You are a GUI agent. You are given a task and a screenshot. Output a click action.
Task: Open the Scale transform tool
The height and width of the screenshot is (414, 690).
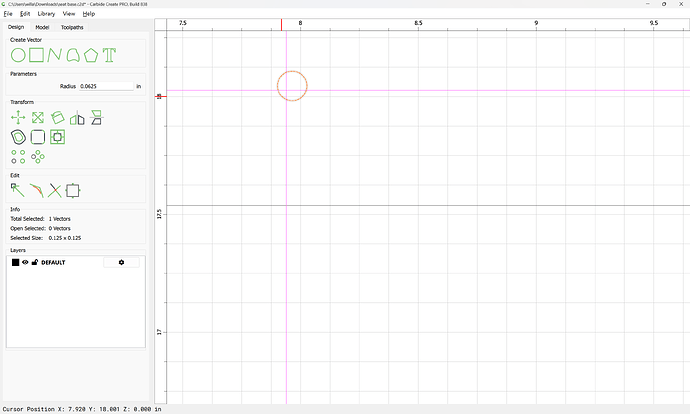38,117
